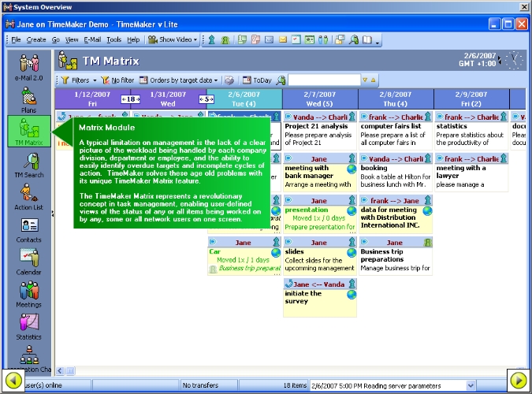Open the Action List module

pos(29,197)
